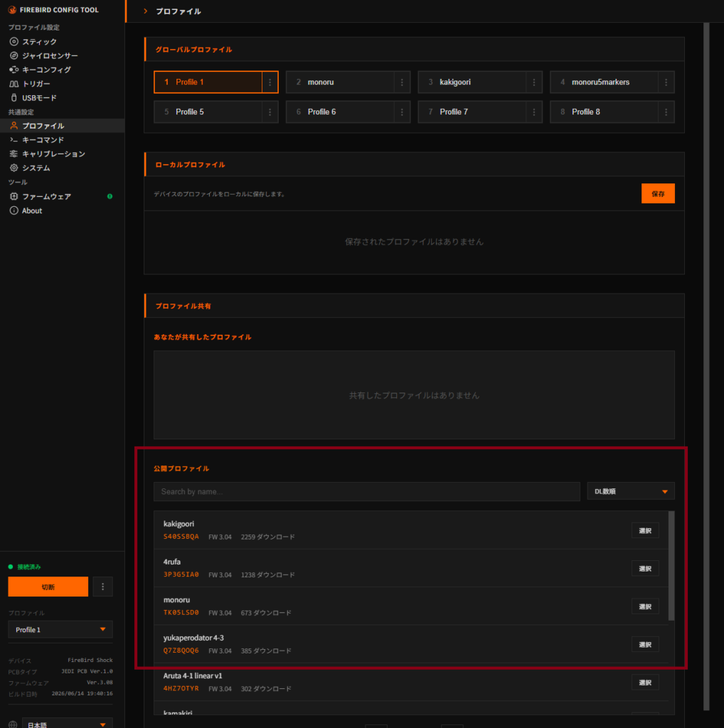Open kakigoori slot three-dot menu

pyautogui.click(x=534, y=82)
